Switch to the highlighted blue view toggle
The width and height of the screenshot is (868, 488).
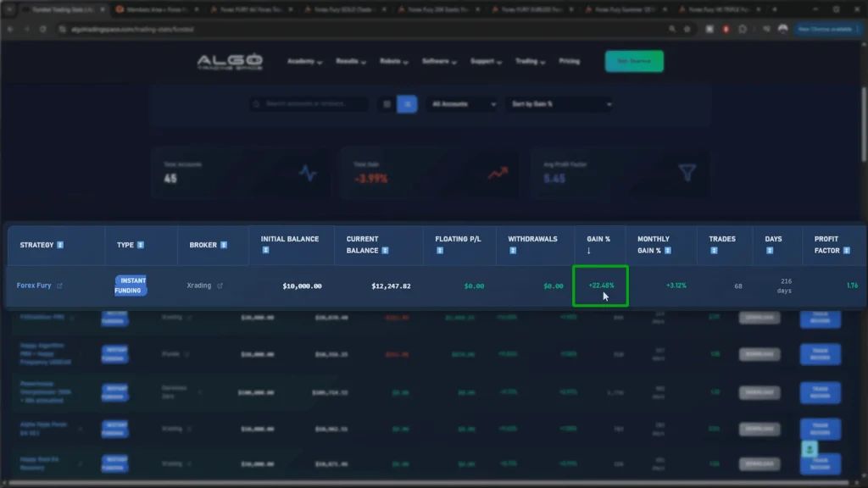point(408,104)
